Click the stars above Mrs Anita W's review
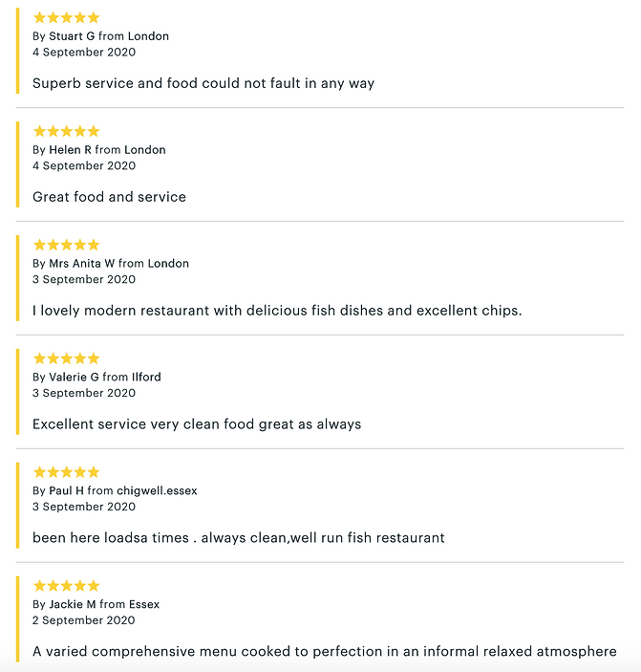Screen dimensions: 641x672 point(66,245)
